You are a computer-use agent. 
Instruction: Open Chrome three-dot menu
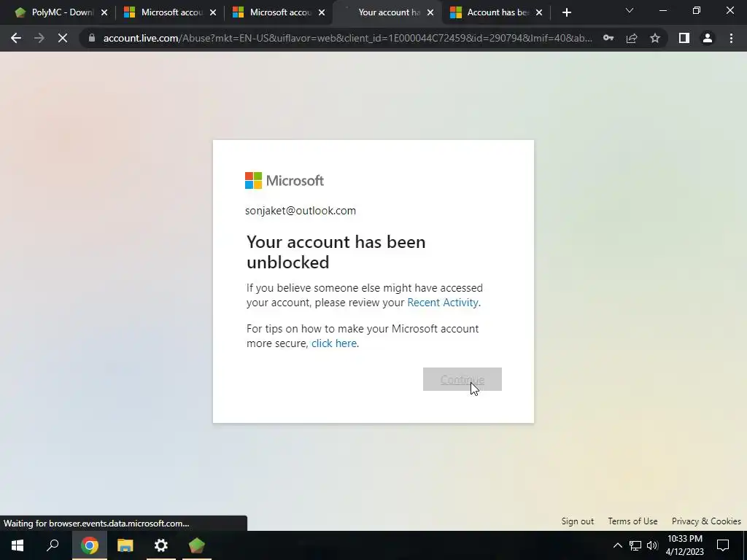[731, 38]
